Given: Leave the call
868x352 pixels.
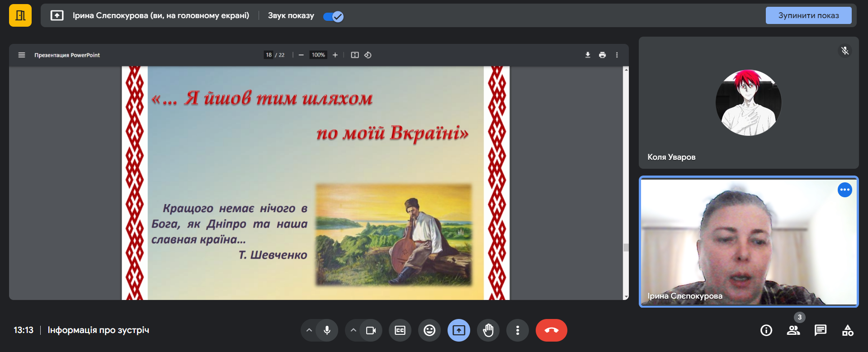Looking at the screenshot, I should tap(551, 330).
